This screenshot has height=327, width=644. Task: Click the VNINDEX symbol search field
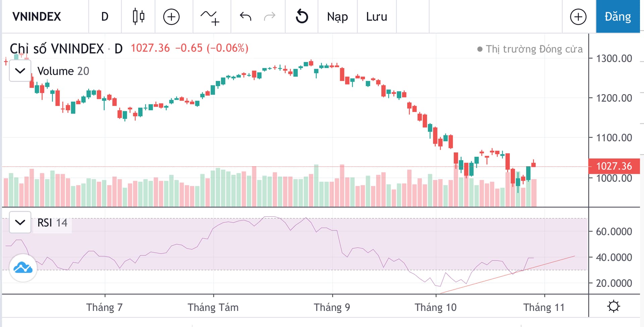(37, 16)
